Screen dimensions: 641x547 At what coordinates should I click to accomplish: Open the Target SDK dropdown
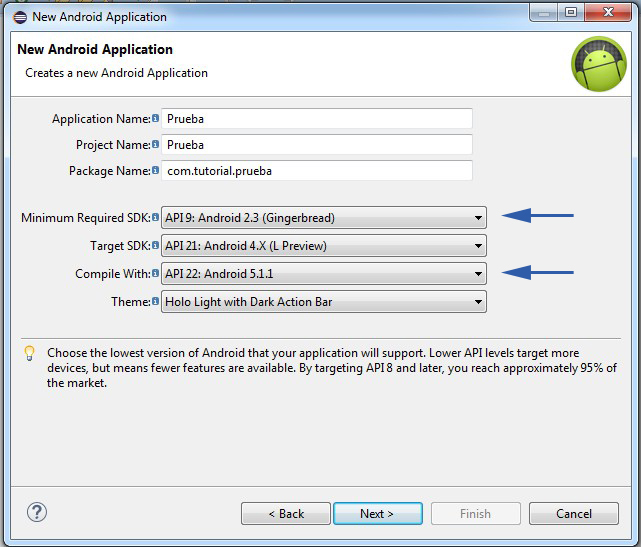tap(324, 246)
